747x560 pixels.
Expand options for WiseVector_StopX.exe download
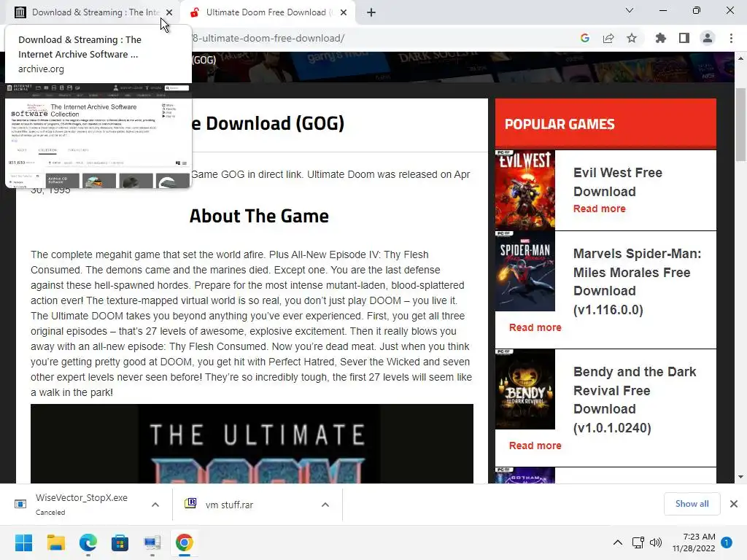(155, 505)
